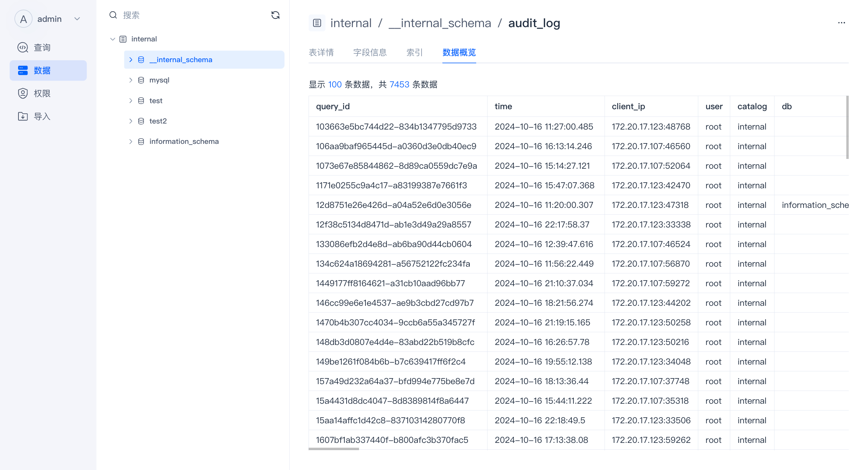The width and height of the screenshot is (868, 470).
Task: Select the test database in the tree
Action: pyautogui.click(x=156, y=101)
